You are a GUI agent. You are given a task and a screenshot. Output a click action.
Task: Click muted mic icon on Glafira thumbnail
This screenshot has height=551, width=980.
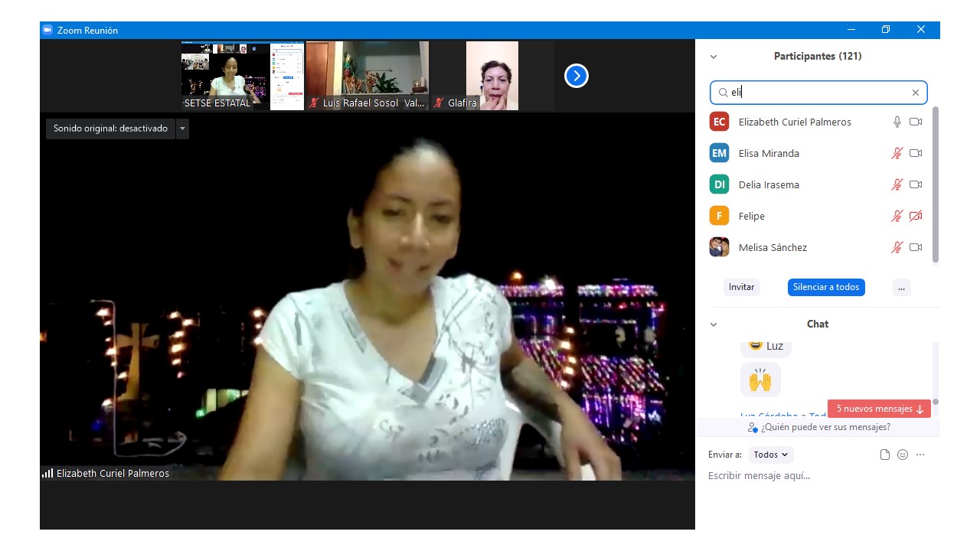(439, 103)
